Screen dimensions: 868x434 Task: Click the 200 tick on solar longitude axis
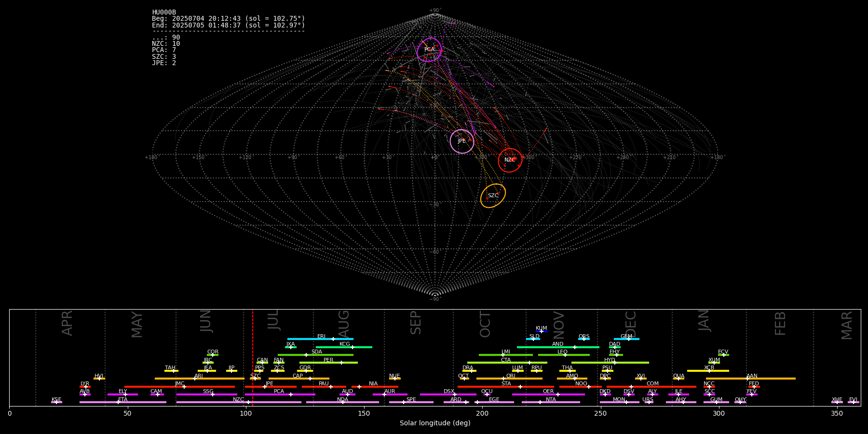482,413
